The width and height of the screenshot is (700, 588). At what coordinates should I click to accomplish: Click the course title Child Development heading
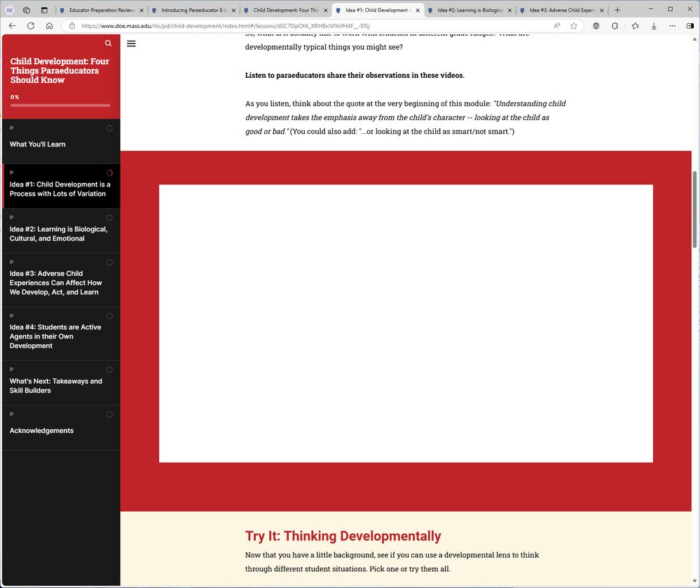pyautogui.click(x=60, y=71)
